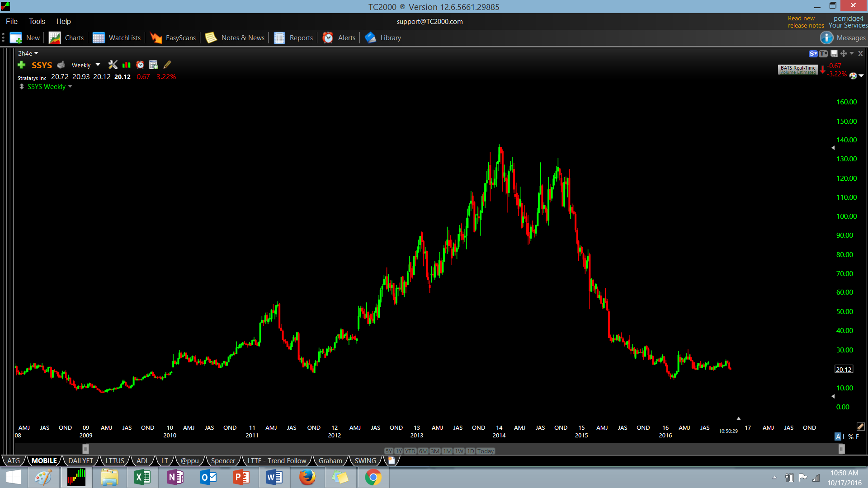Screen dimensions: 868x488
Task: Open the 2h4e layout dropdown
Action: click(x=28, y=53)
